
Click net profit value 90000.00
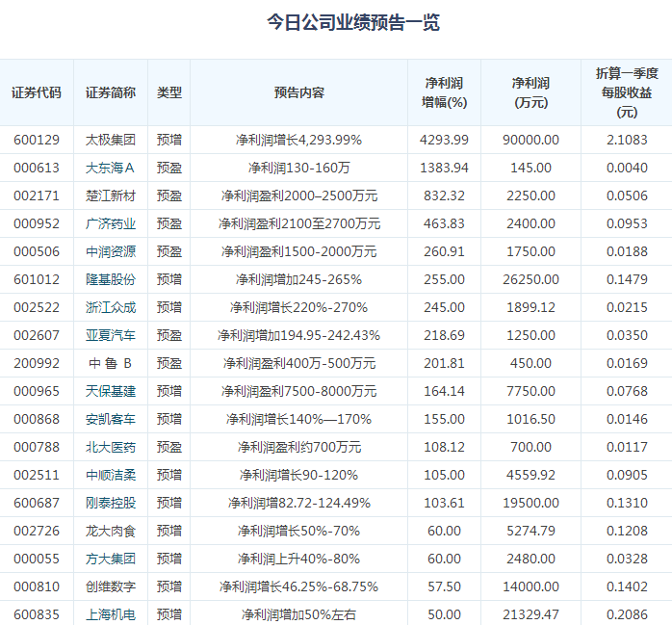point(530,140)
